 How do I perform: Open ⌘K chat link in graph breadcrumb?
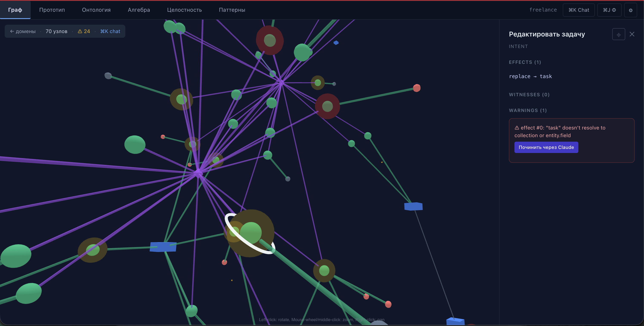tap(110, 32)
